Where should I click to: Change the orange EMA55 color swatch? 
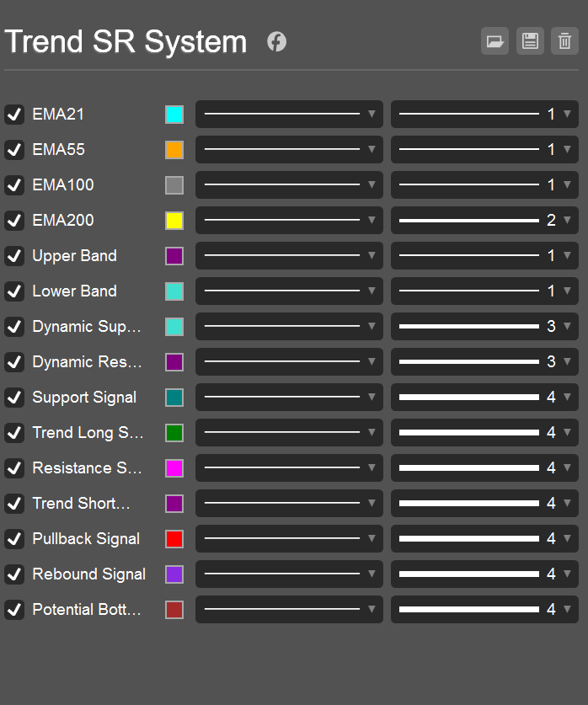174,150
